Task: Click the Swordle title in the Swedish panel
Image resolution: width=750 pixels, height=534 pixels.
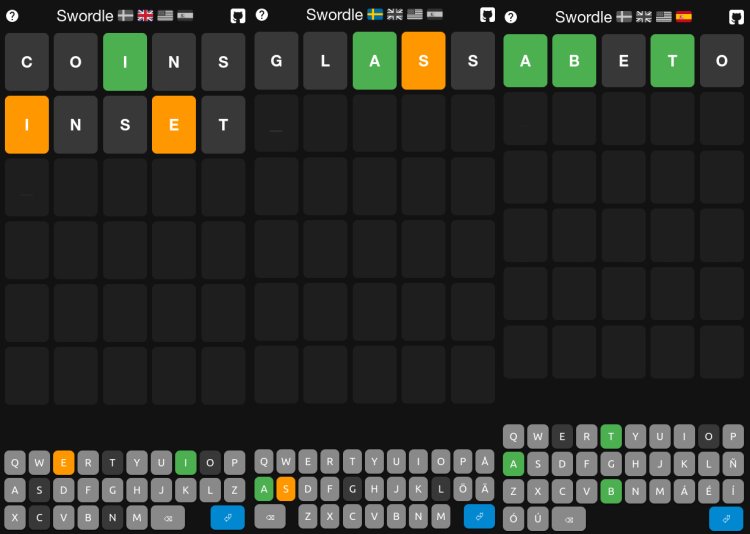Action: (x=334, y=15)
